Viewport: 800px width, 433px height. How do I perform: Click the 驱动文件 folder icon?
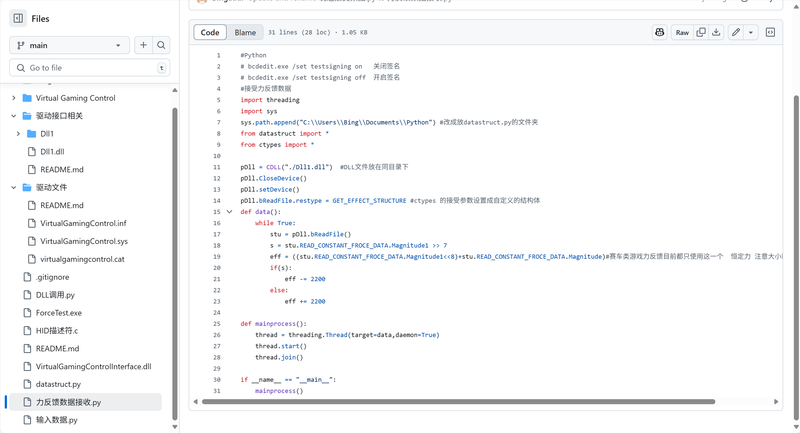[27, 187]
